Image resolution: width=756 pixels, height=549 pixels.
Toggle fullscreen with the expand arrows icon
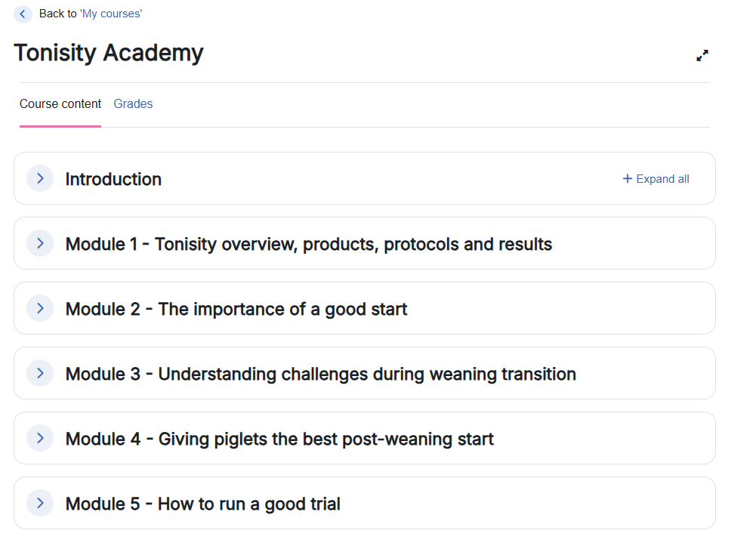pyautogui.click(x=702, y=55)
